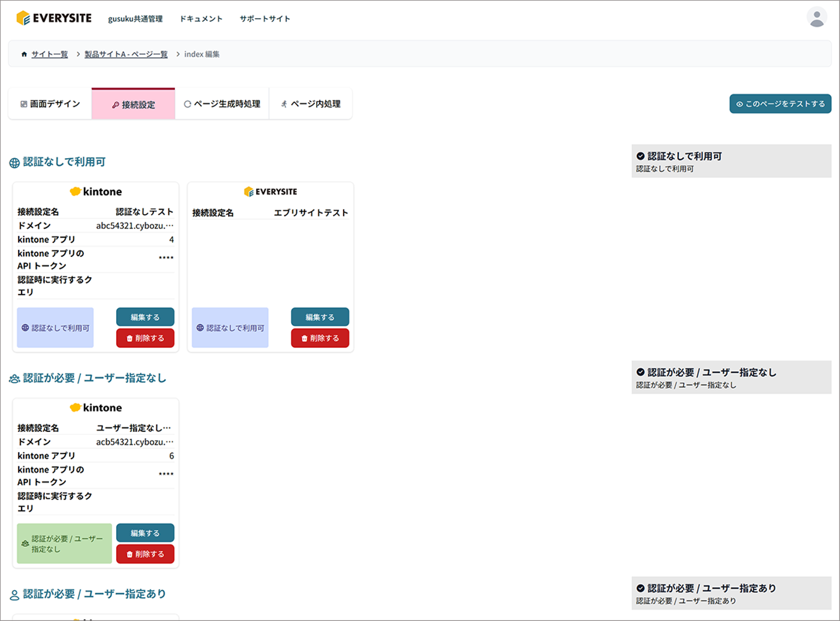
Task: Switch to the ページ生成時処理 tab
Action: (x=222, y=104)
